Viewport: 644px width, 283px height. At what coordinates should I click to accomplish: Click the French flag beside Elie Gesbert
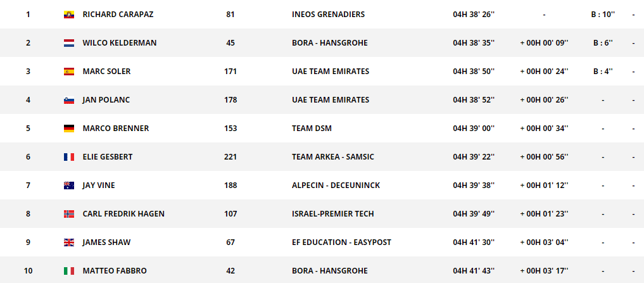click(69, 157)
